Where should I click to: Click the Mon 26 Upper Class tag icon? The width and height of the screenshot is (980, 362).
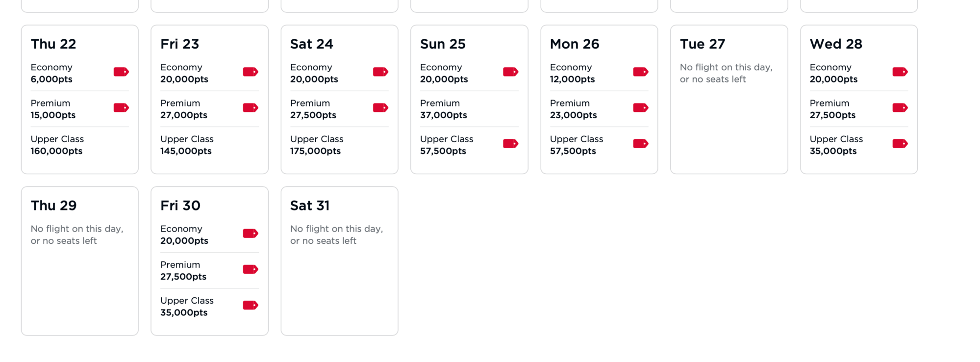640,144
